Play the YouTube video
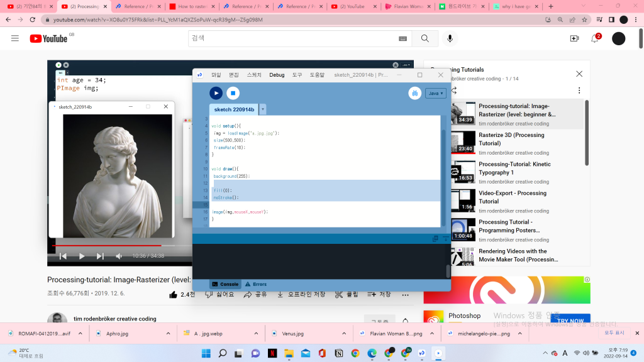This screenshot has height=362, width=644. coord(82,256)
